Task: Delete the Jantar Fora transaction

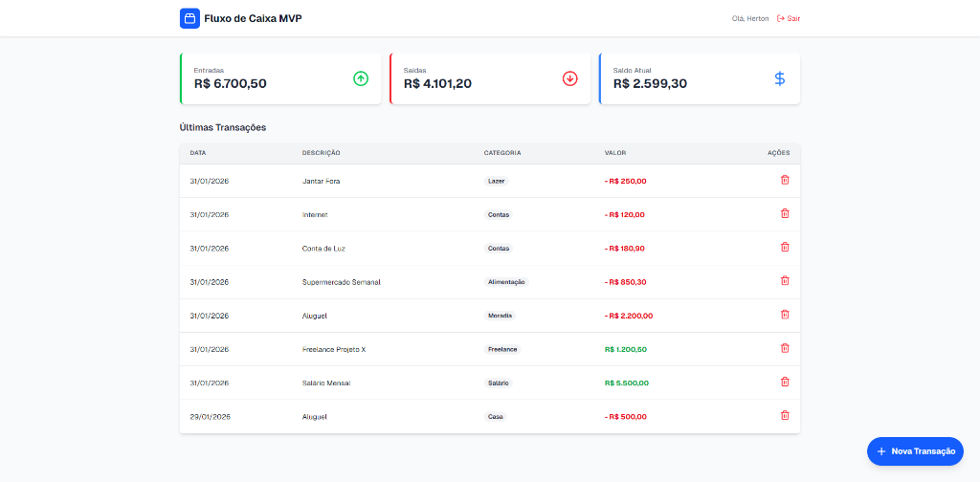Action: click(785, 180)
